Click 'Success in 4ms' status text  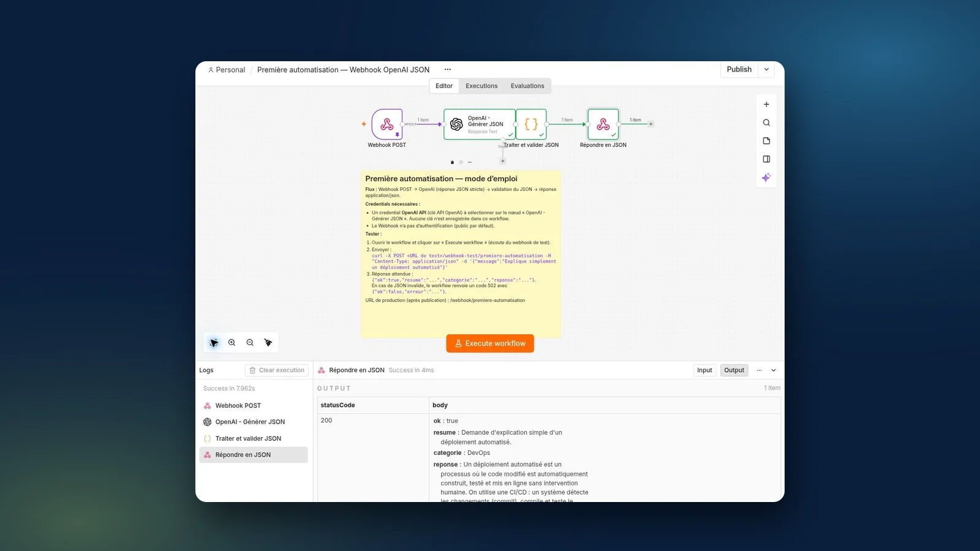coord(411,370)
